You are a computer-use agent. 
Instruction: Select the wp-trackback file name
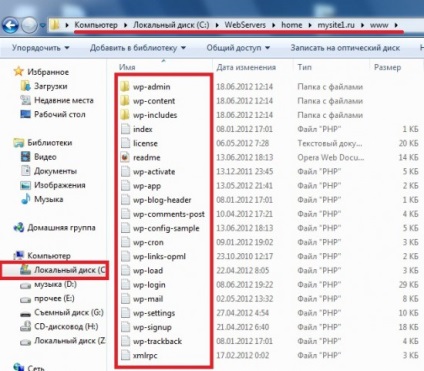[x=157, y=341]
